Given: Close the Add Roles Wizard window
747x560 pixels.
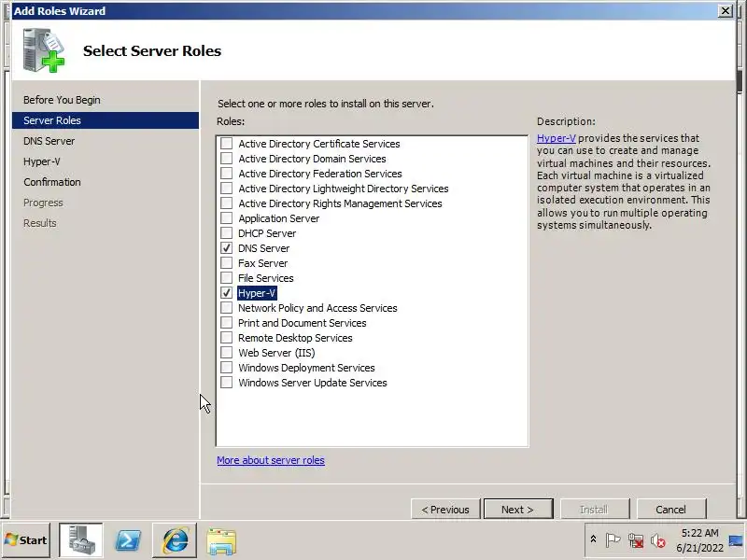Looking at the screenshot, I should (x=726, y=10).
